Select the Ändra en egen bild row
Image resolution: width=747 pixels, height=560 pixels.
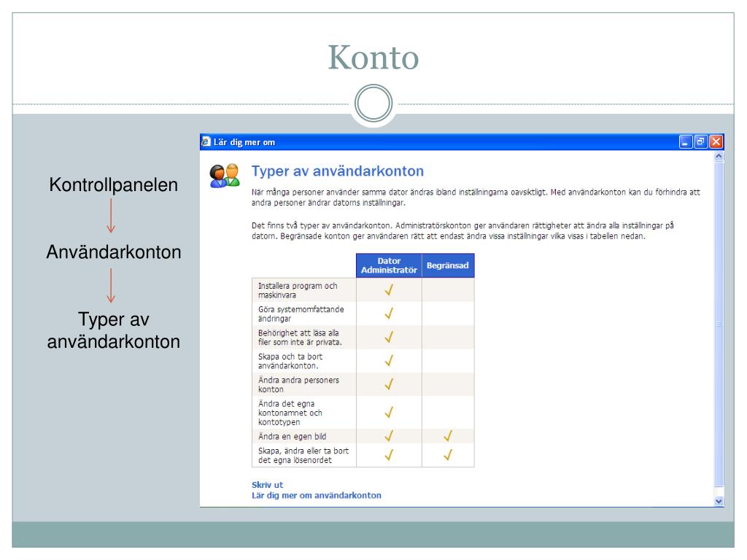coord(363,436)
